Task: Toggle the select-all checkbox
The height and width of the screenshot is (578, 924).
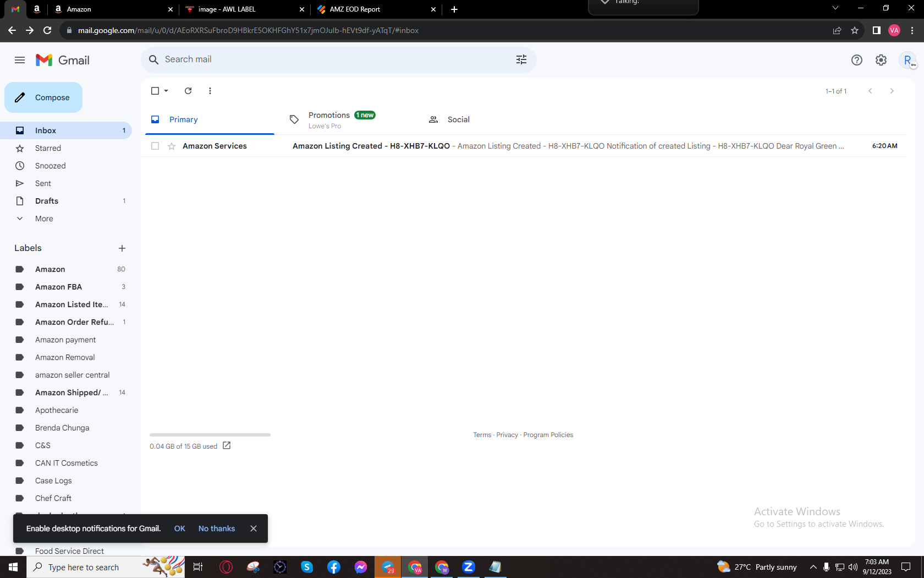Action: pos(155,91)
